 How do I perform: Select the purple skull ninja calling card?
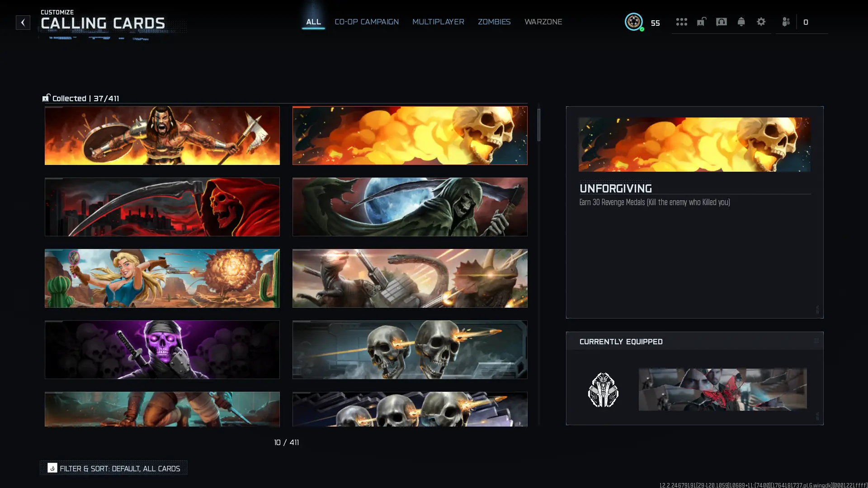click(162, 349)
